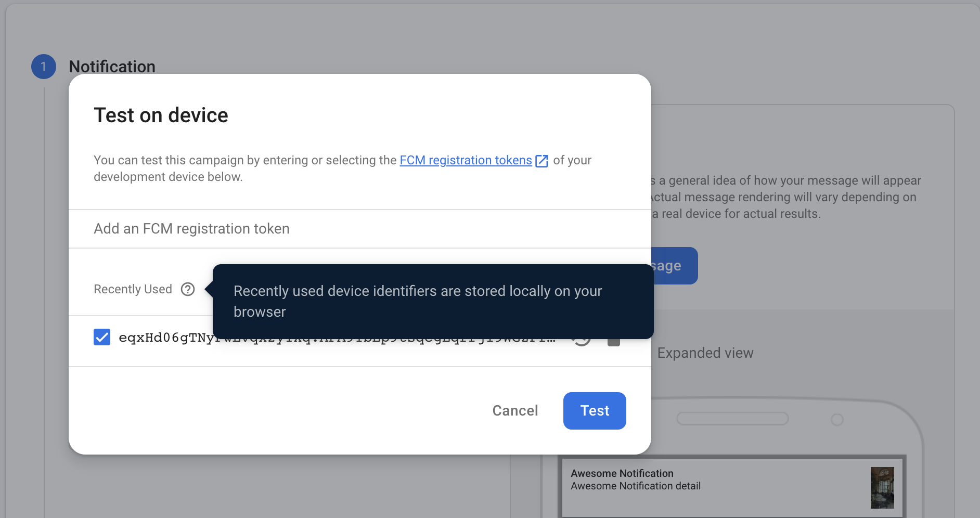980x518 pixels.
Task: Click the Awesome Notification title in the preview
Action: click(x=622, y=473)
